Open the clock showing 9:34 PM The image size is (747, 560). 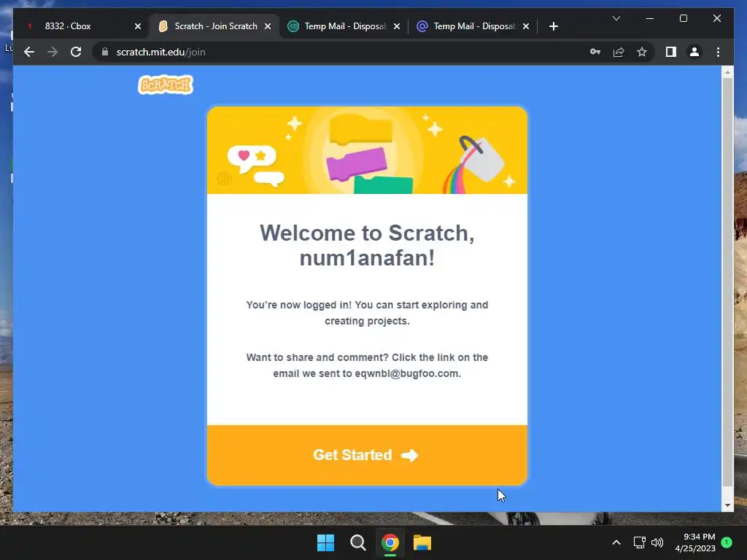(695, 542)
